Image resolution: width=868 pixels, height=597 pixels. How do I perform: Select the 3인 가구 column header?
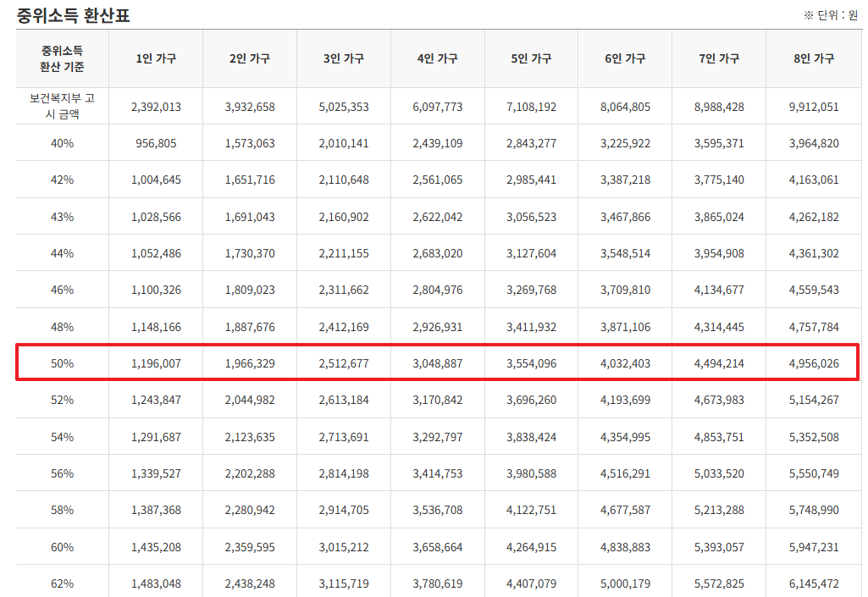[x=342, y=58]
